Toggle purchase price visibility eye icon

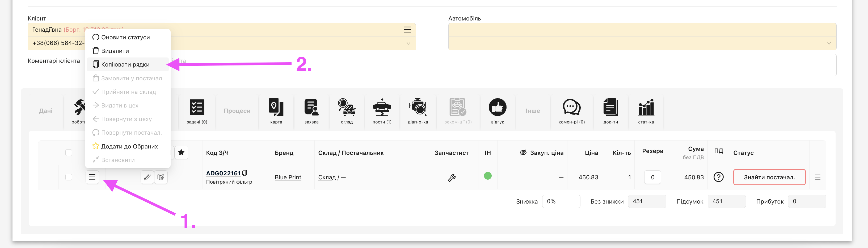[523, 152]
